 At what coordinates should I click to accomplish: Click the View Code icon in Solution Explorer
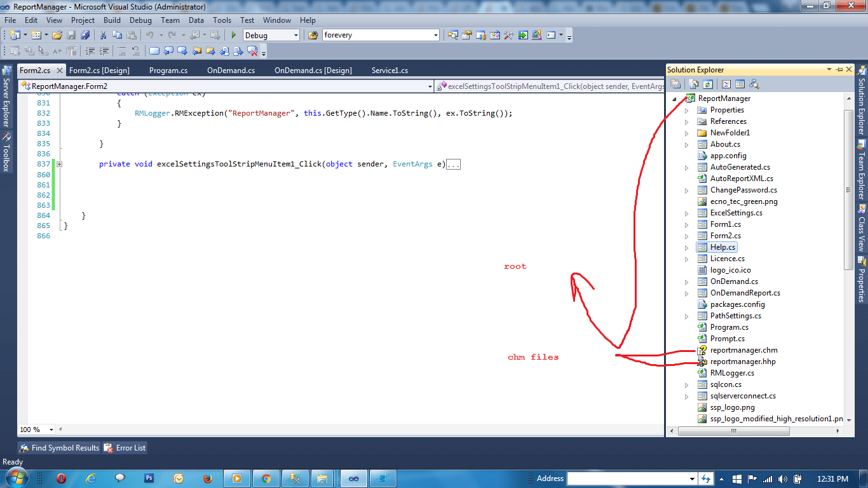click(x=724, y=84)
